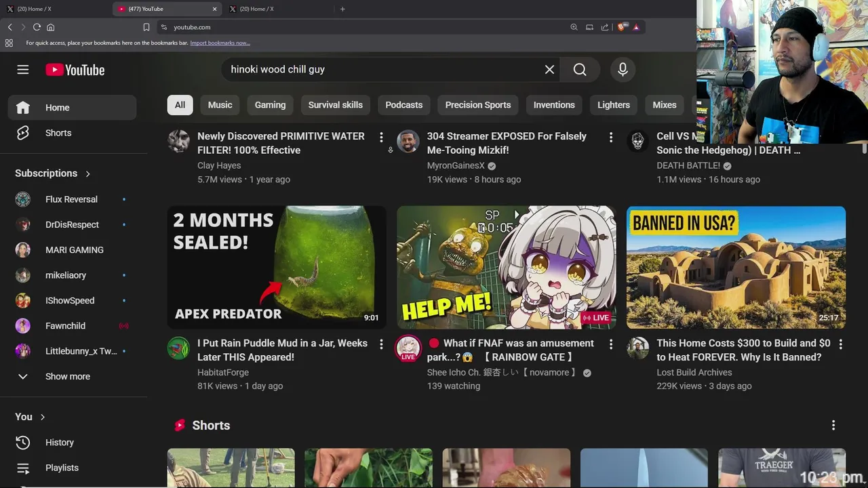Select the Precision Sports filter chip
Image resolution: width=868 pixels, height=488 pixels.
pyautogui.click(x=478, y=105)
